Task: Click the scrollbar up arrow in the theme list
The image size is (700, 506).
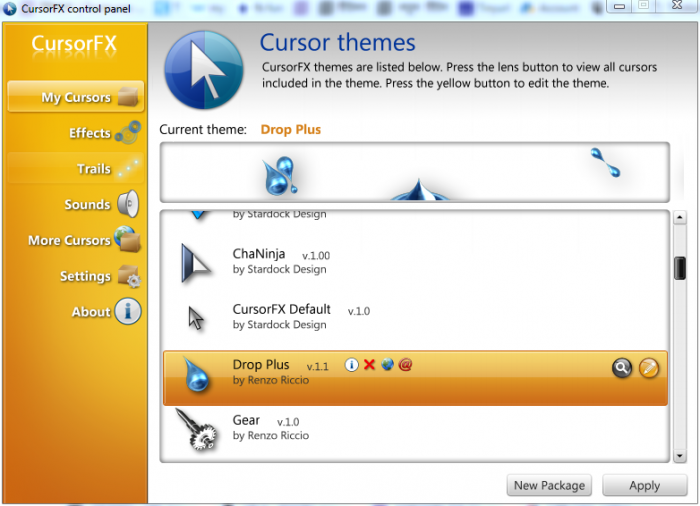Action: click(679, 218)
